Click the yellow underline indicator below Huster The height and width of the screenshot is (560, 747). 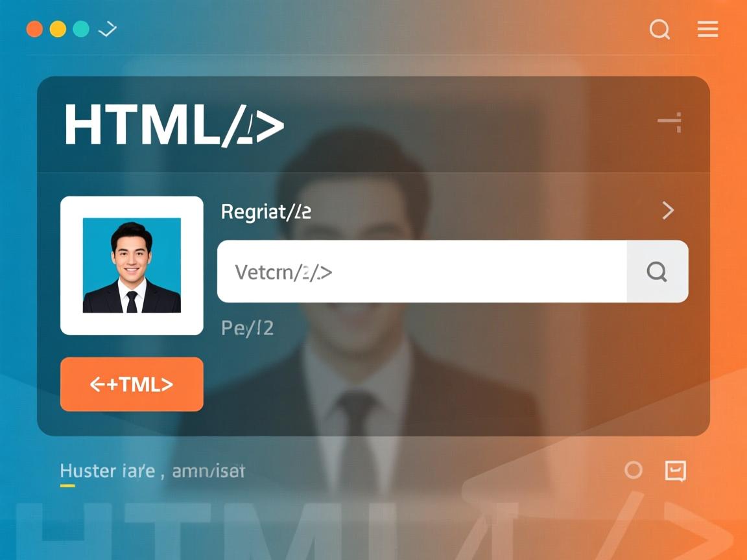pos(67,485)
